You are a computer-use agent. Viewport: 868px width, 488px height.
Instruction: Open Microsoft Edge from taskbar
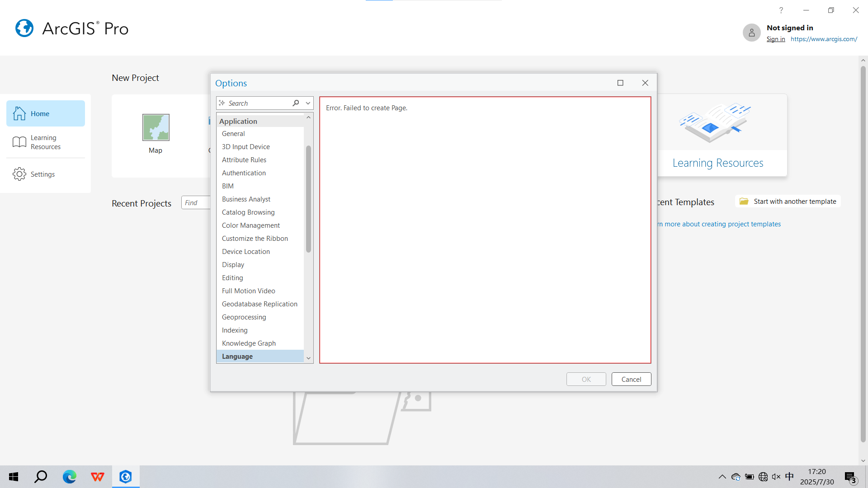[69, 477]
